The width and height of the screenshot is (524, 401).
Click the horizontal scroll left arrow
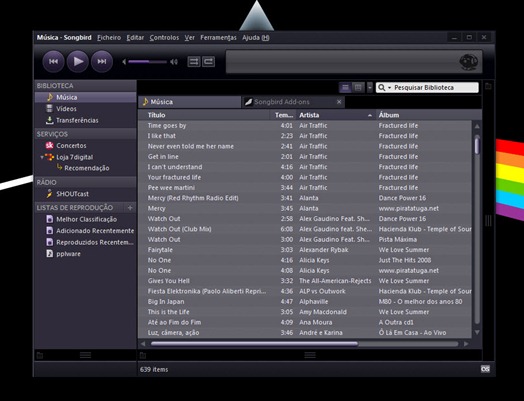point(143,344)
